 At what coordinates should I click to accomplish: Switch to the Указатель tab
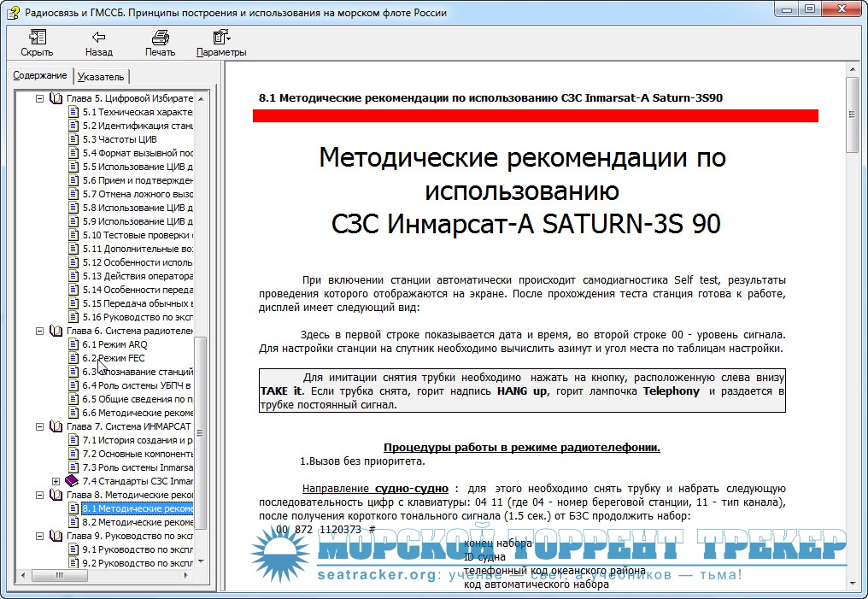tap(100, 76)
